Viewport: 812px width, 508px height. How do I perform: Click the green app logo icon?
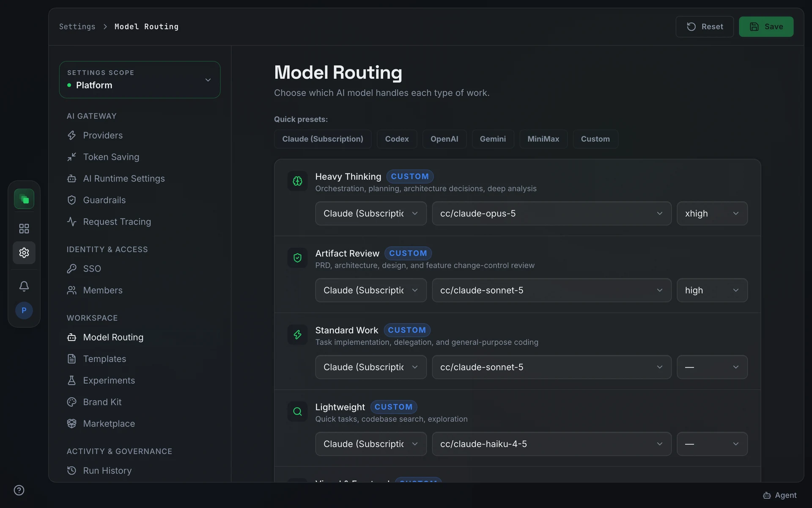24,199
